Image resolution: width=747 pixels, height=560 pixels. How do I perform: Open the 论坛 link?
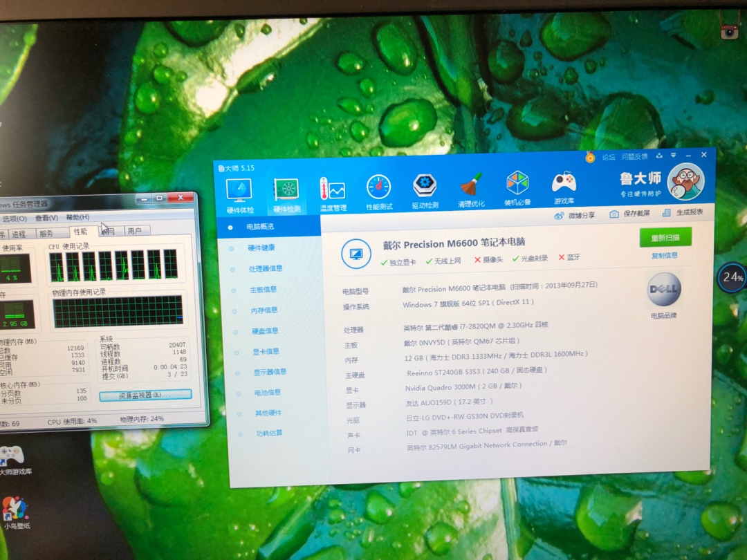coord(609,157)
